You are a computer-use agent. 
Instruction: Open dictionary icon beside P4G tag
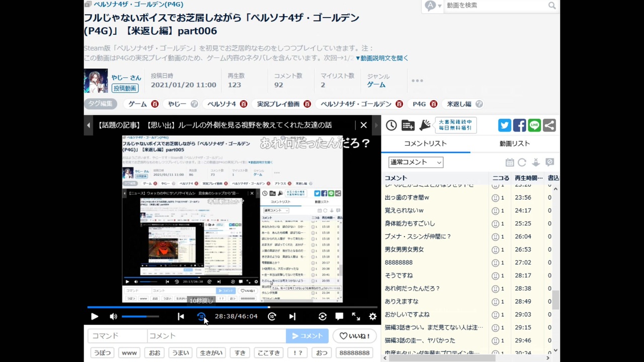click(x=433, y=104)
